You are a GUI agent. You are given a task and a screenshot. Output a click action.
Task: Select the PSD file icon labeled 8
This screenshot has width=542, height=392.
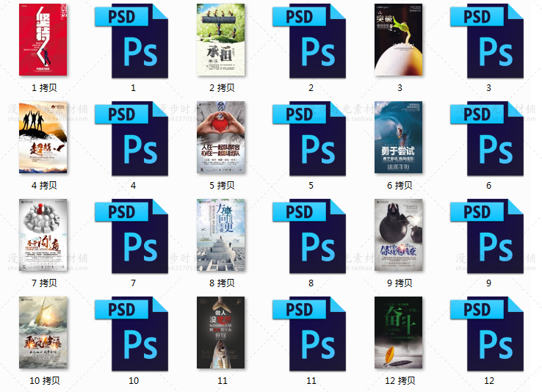pyautogui.click(x=311, y=236)
